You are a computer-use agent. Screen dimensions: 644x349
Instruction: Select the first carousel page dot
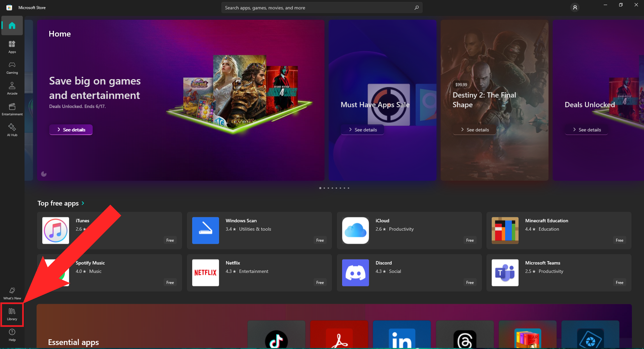(x=320, y=188)
